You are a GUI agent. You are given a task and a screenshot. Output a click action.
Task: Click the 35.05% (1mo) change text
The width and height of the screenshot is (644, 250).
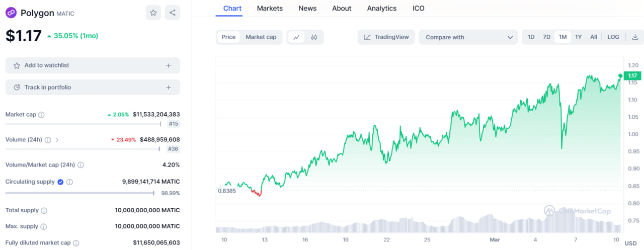coord(75,36)
